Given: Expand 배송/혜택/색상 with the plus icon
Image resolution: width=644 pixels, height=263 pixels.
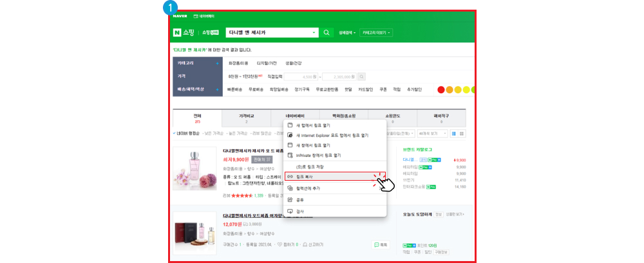Looking at the screenshot, I should (x=217, y=89).
